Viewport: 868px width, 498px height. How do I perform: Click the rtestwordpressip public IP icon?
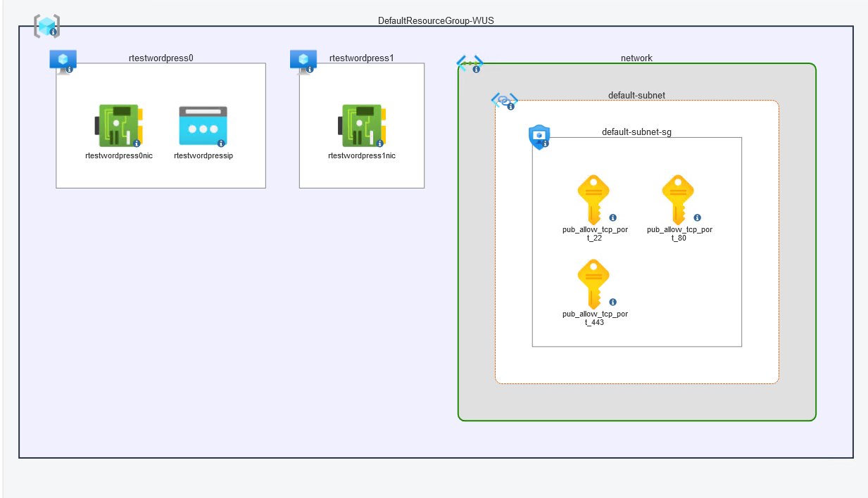click(x=203, y=124)
